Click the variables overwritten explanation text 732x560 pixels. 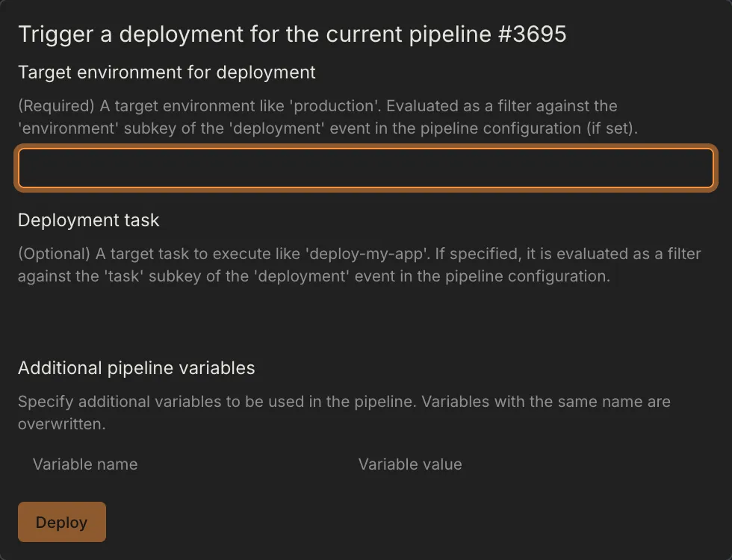(x=344, y=412)
